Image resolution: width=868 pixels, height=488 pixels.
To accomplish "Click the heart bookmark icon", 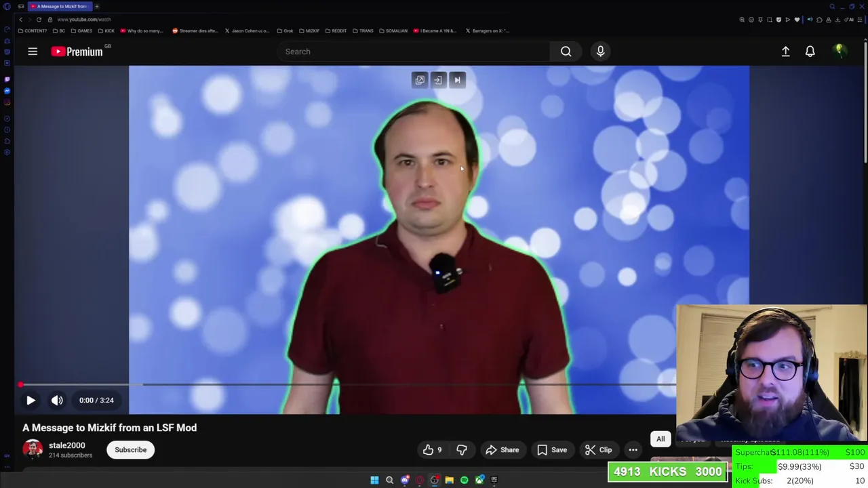I will point(797,20).
